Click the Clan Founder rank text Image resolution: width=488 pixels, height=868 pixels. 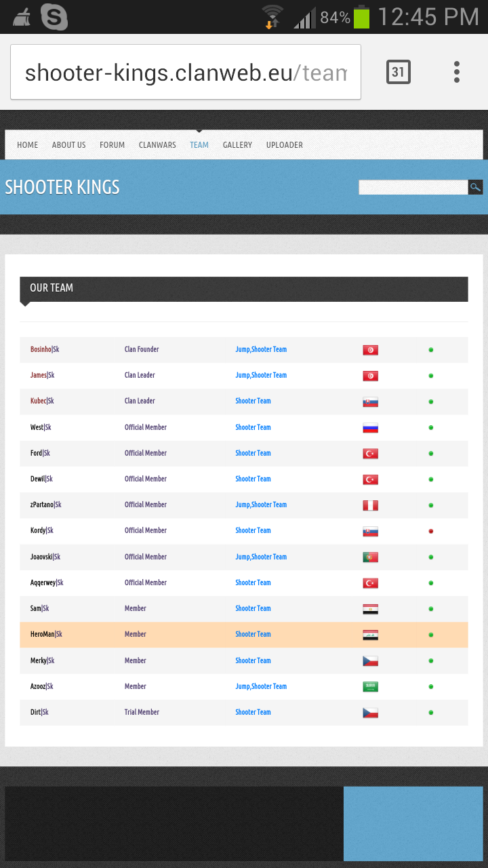(142, 349)
